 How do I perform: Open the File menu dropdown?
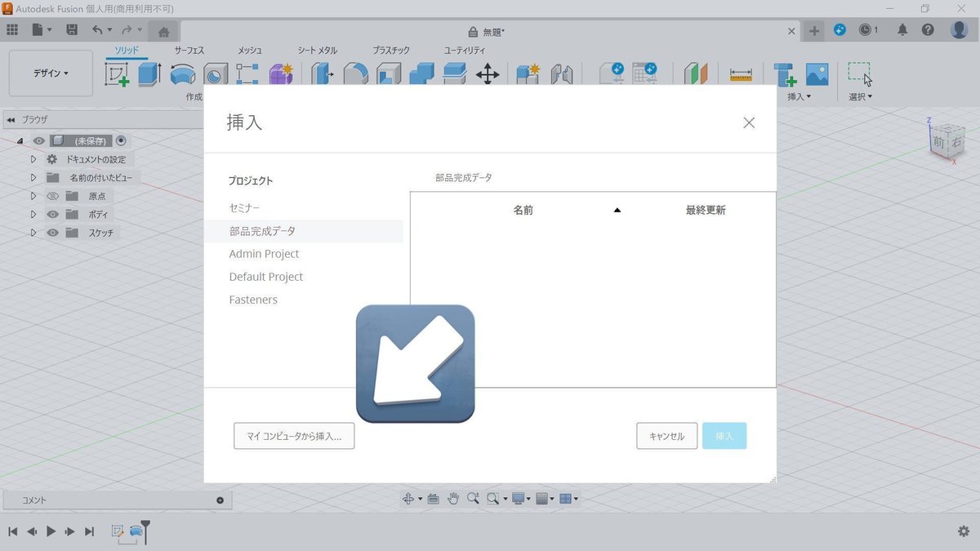42,30
